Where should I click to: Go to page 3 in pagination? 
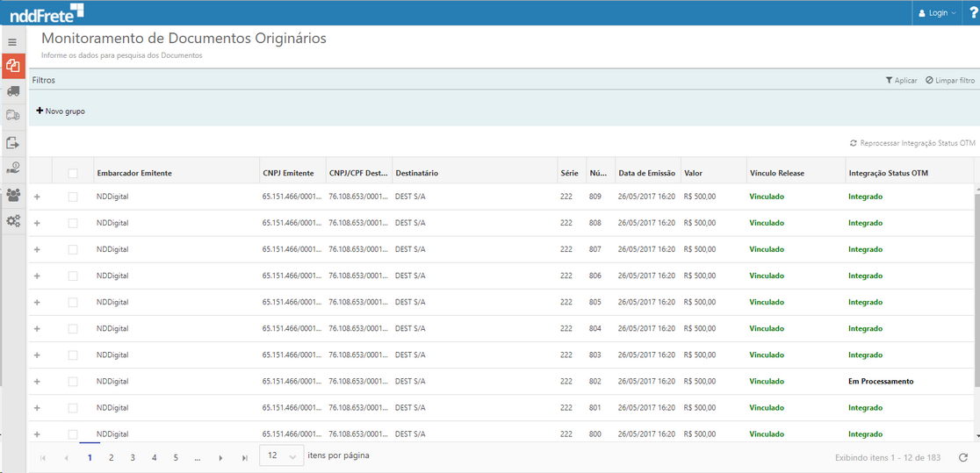133,457
